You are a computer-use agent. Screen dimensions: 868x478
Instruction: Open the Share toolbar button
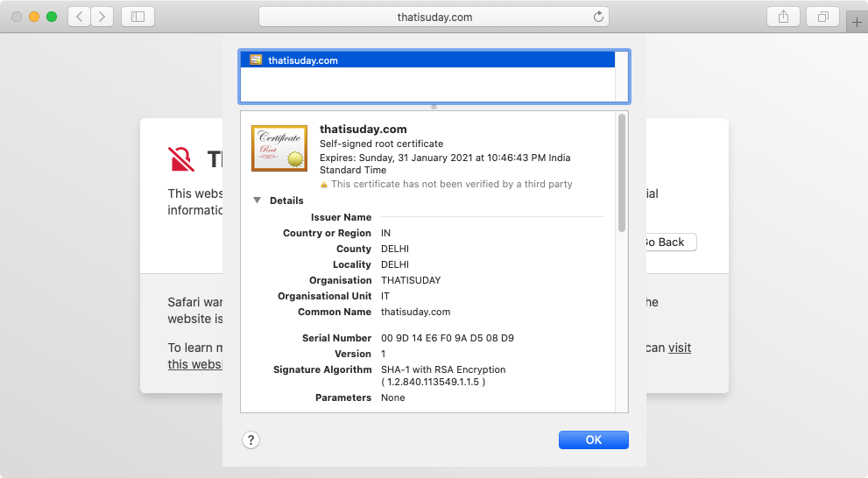783,17
